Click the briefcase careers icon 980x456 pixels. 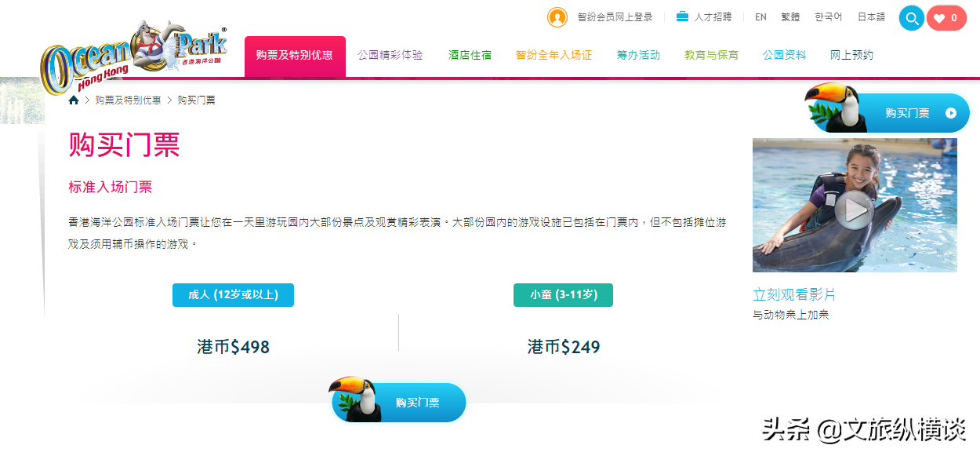682,16
